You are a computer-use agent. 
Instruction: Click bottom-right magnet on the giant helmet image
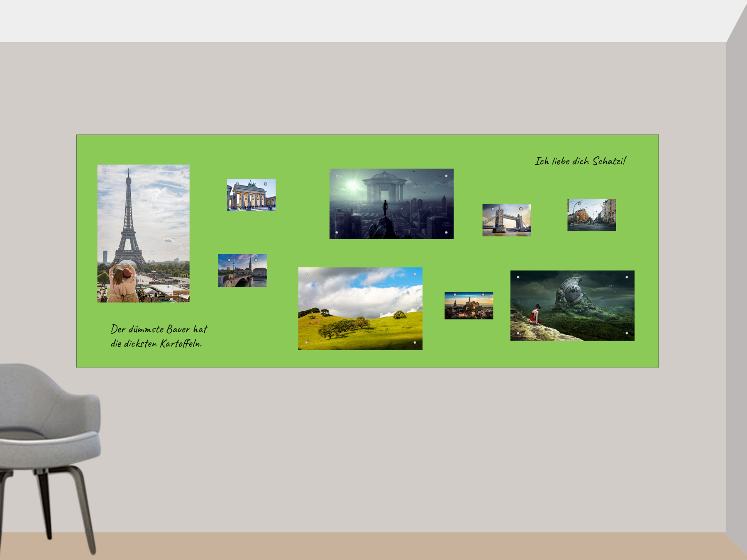[x=627, y=333]
